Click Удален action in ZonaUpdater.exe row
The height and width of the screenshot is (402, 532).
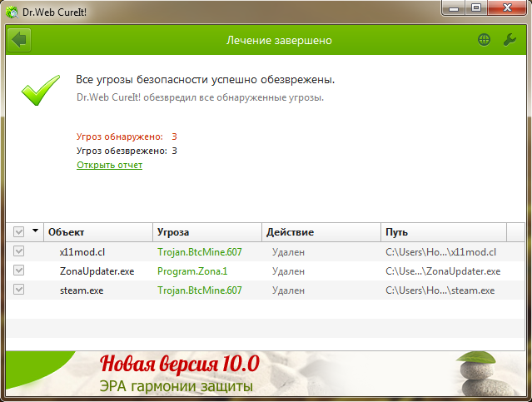[288, 271]
